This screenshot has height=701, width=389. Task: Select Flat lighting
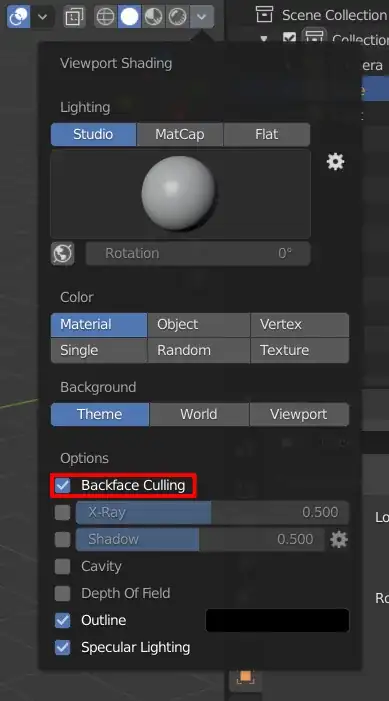coord(267,134)
